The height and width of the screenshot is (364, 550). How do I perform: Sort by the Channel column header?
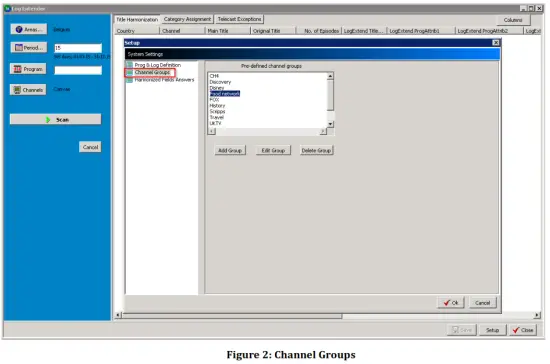pos(182,31)
